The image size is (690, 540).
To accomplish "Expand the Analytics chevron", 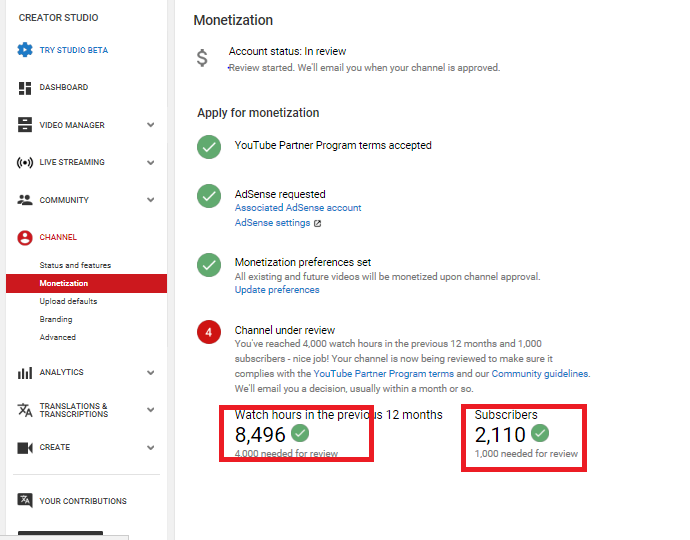I will click(150, 373).
